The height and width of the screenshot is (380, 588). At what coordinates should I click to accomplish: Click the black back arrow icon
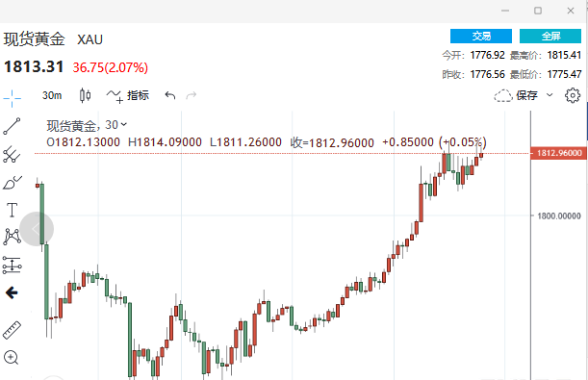[x=12, y=292]
